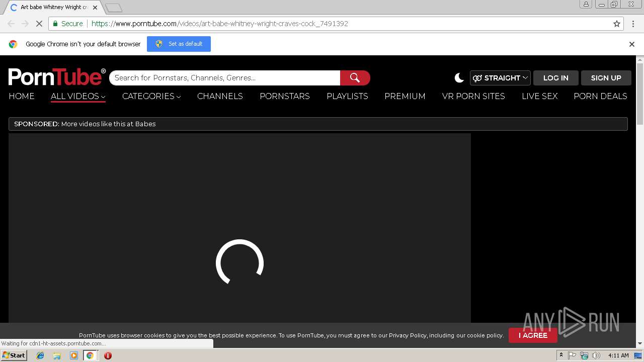
Task: Open the PORN DEALS menu item
Action: (x=600, y=96)
